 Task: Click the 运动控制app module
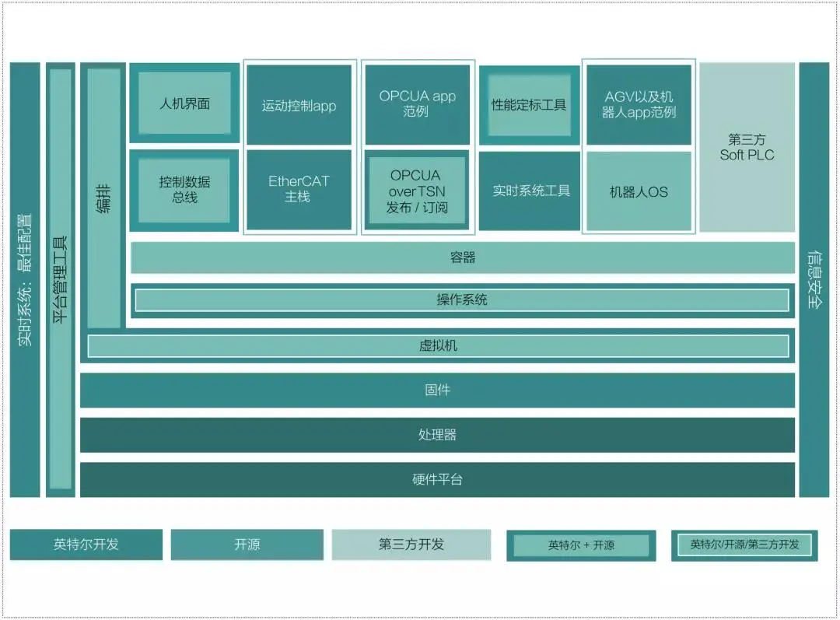point(299,103)
